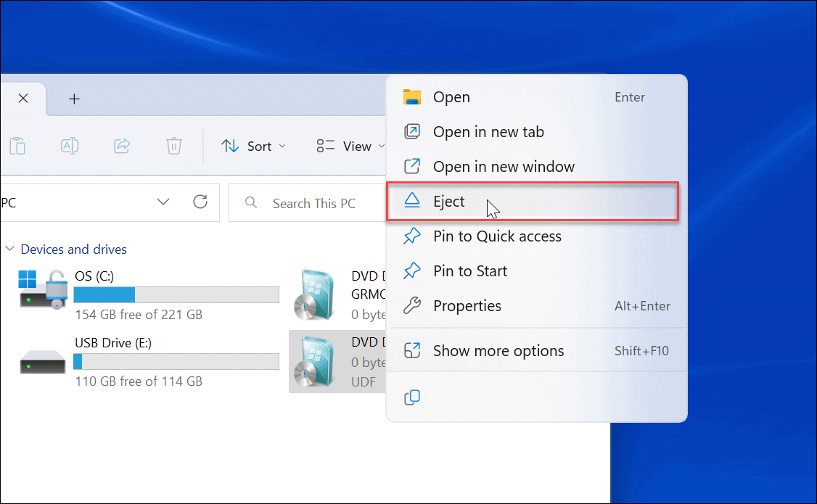The image size is (817, 504).
Task: Collapse the Devices and drives section
Action: (x=10, y=249)
